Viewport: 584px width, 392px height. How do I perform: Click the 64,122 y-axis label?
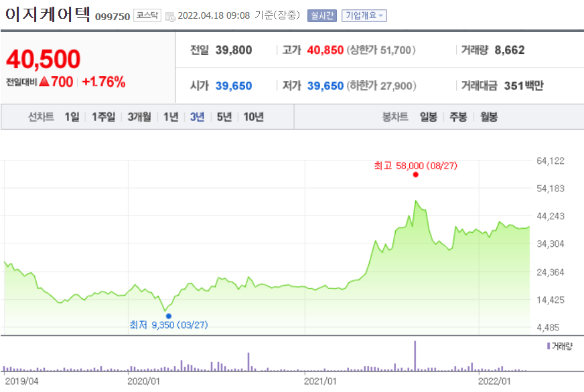click(x=550, y=161)
